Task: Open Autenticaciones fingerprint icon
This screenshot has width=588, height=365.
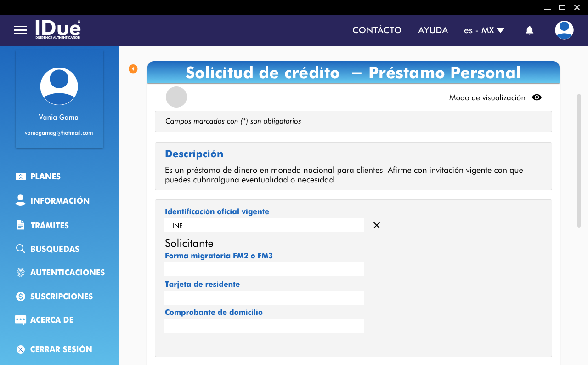Action: pos(21,273)
